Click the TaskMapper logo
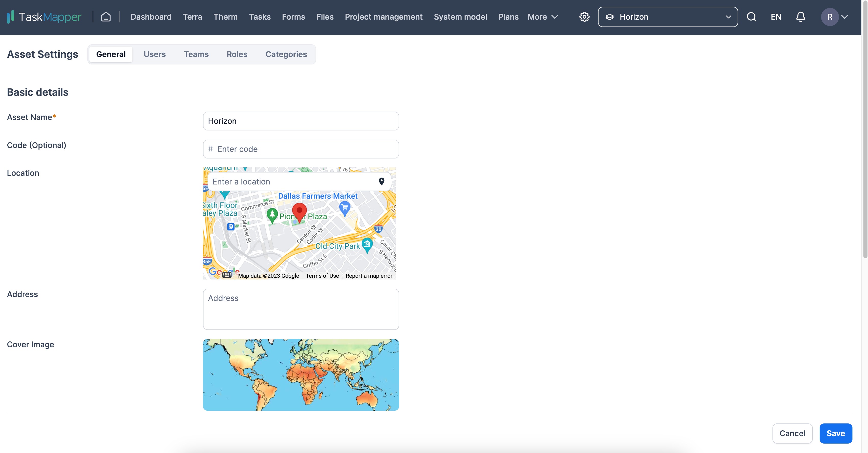The height and width of the screenshot is (453, 868). (x=44, y=17)
